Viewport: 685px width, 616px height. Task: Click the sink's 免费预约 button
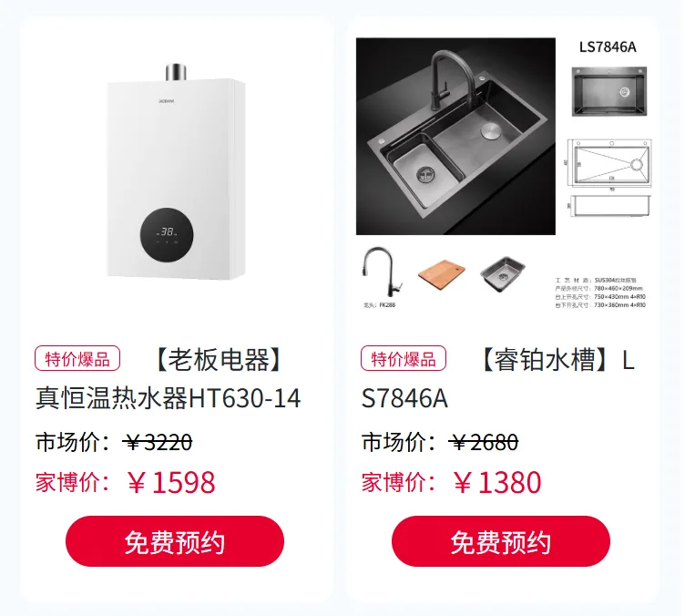coord(501,541)
